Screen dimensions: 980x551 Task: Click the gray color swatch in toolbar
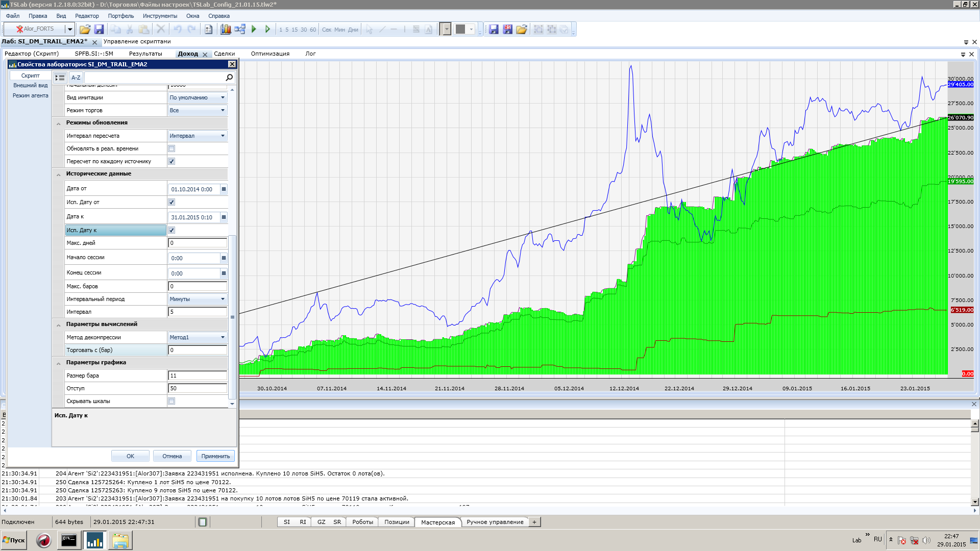point(460,30)
